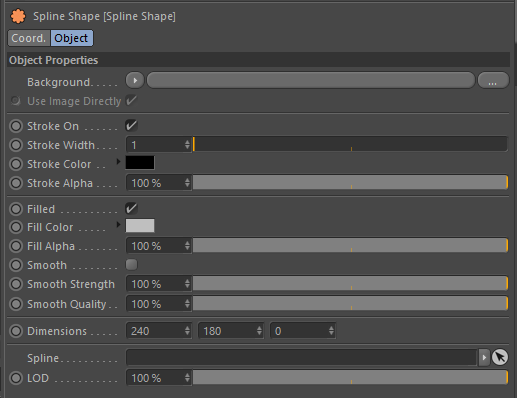Viewport: 517px width, 398px height.
Task: Click the Stroke Width keyframe circle
Action: (16, 145)
